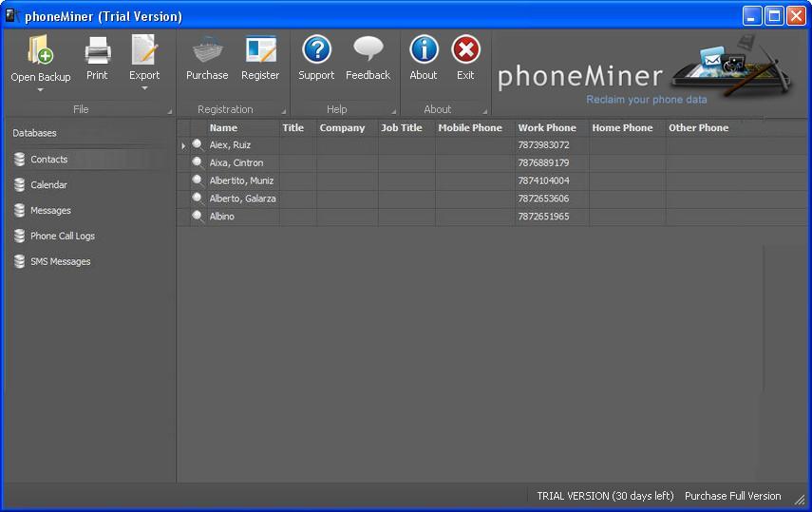Open Support question mark icon
812x512 pixels.
point(316,49)
